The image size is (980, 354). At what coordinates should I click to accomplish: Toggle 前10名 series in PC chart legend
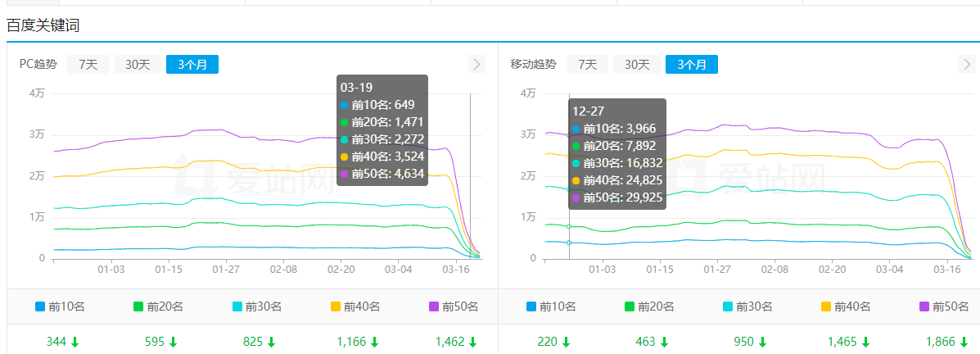60,306
